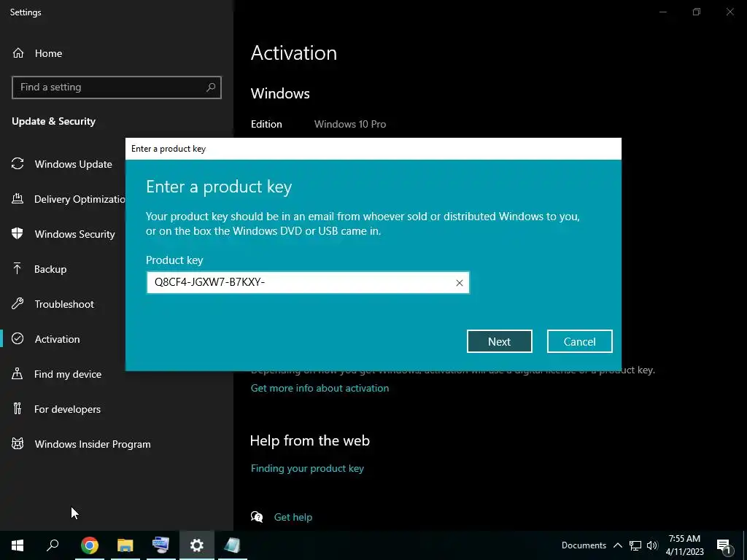Click the Documents toolbar on taskbar

tap(584, 545)
